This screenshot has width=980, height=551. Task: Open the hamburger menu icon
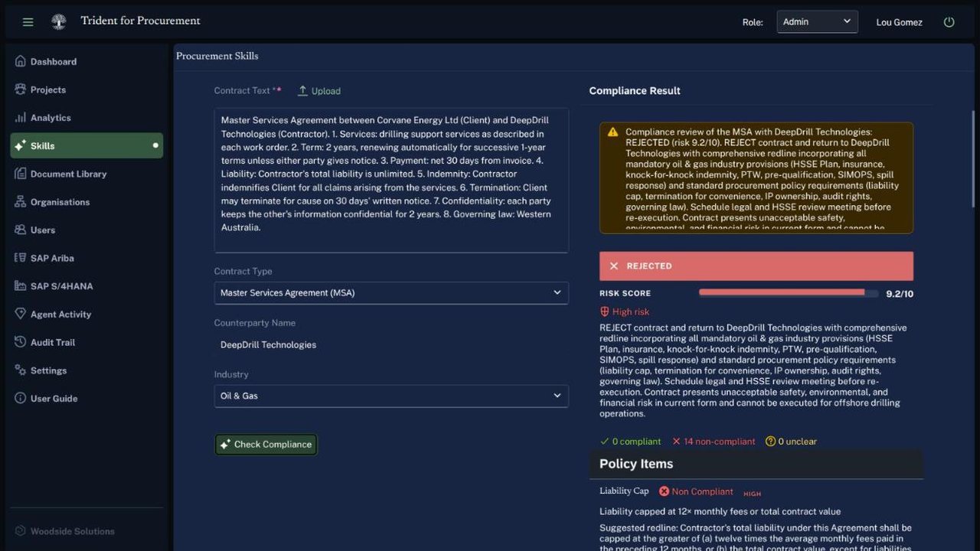click(28, 22)
